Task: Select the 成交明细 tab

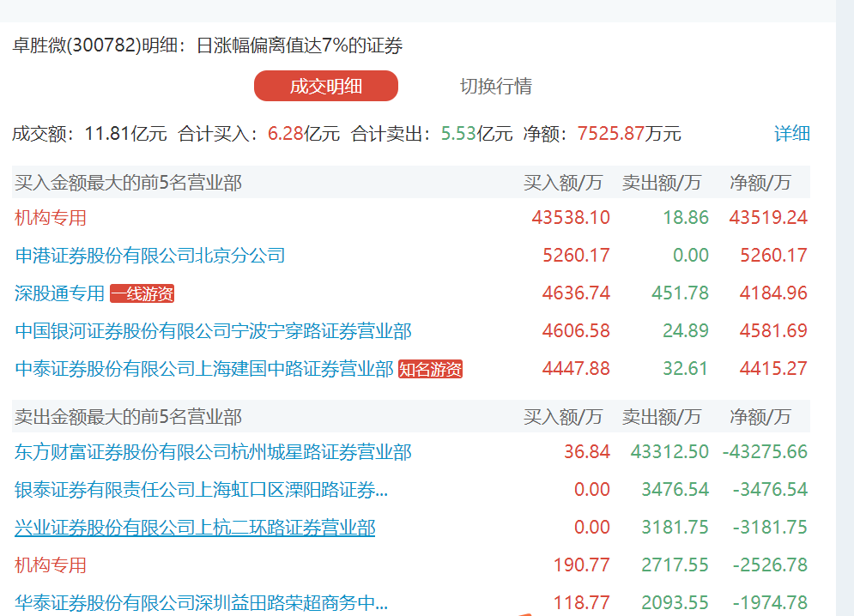Action: (x=325, y=86)
